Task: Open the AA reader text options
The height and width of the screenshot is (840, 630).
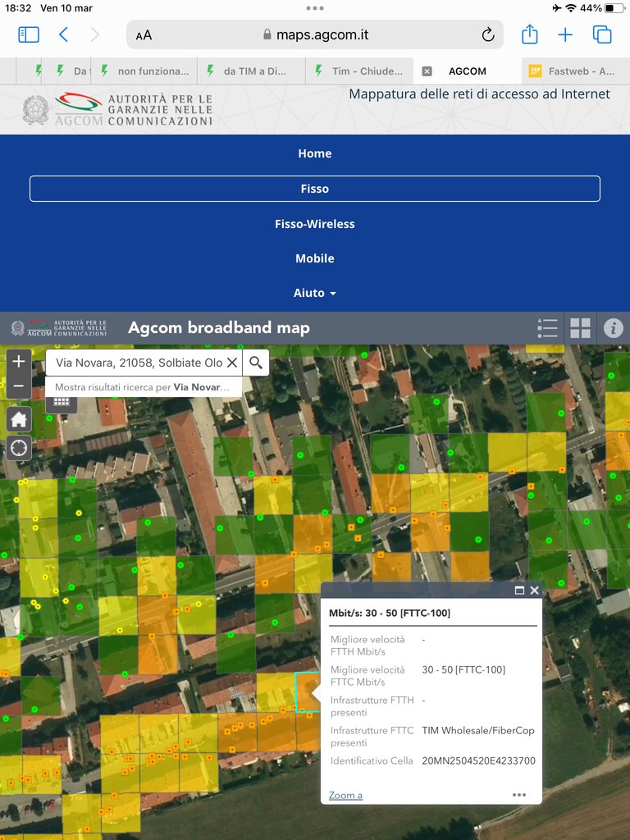Action: coord(144,35)
